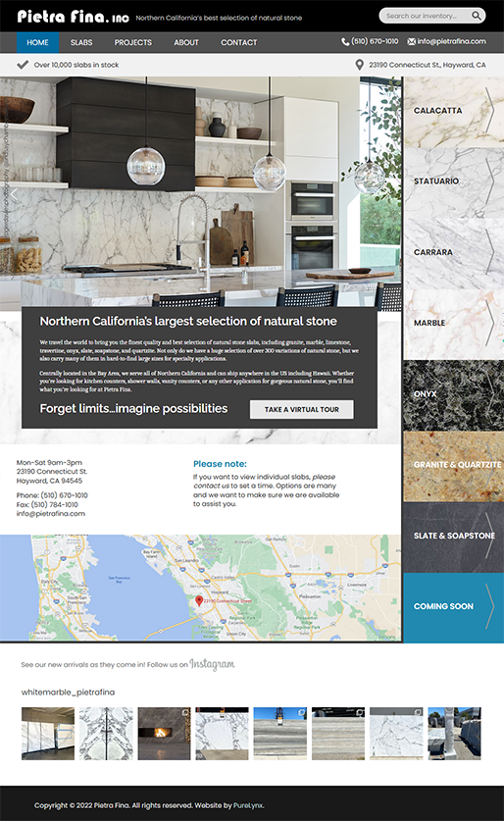This screenshot has height=821, width=504.
Task: Follow the PureLynx footer link
Action: point(248,805)
